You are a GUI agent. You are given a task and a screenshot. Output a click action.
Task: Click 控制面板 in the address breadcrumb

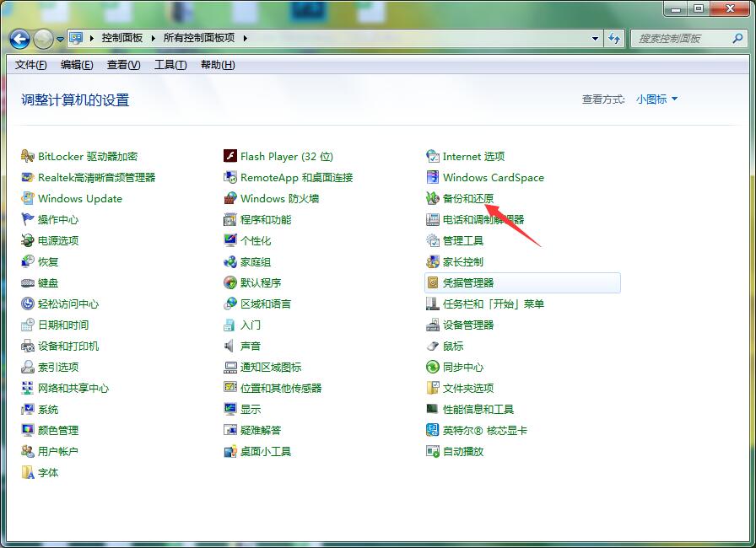pyautogui.click(x=122, y=38)
